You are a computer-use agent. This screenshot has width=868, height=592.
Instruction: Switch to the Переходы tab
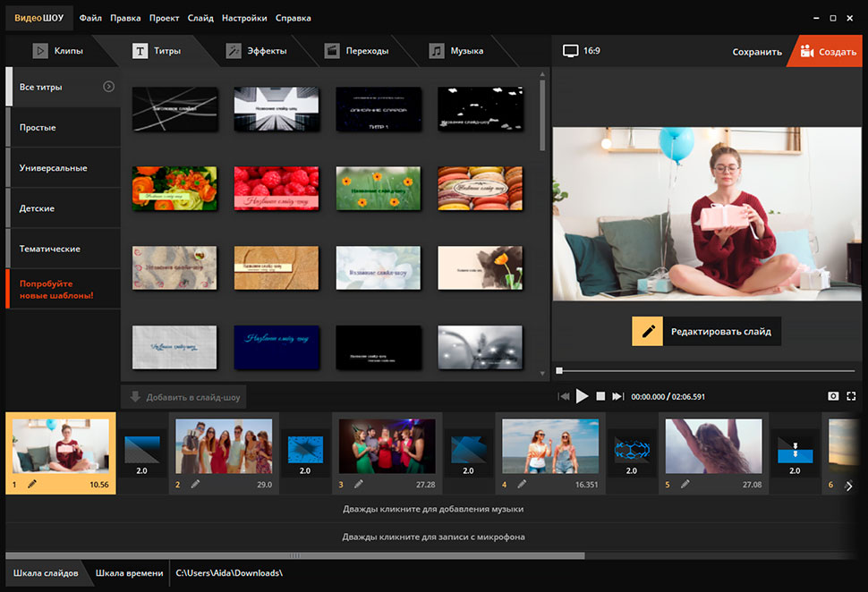pos(356,51)
